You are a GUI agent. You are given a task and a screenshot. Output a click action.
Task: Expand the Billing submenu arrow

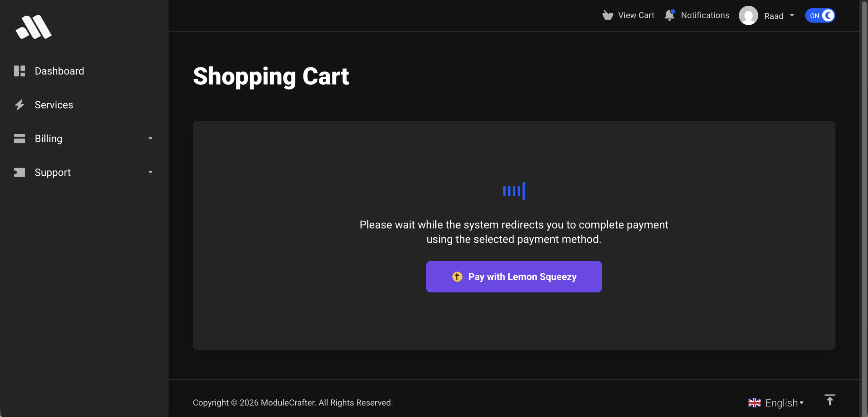151,138
